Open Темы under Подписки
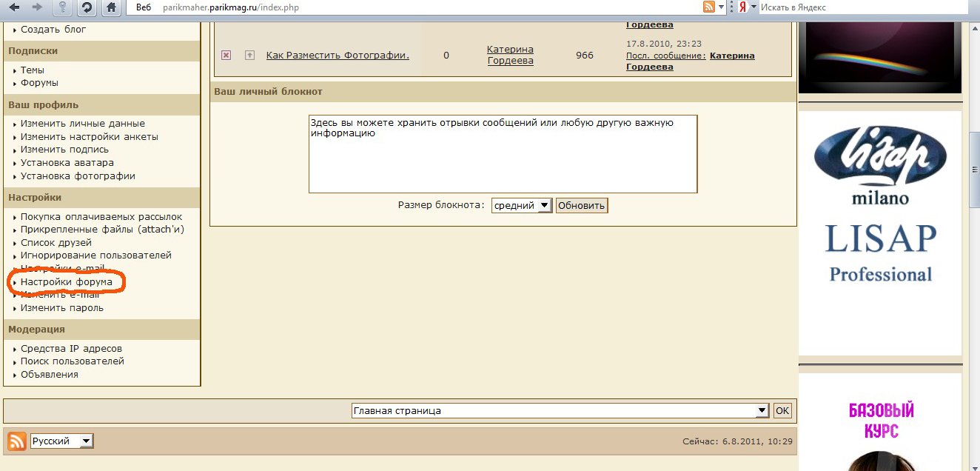Image resolution: width=980 pixels, height=471 pixels. (33, 70)
